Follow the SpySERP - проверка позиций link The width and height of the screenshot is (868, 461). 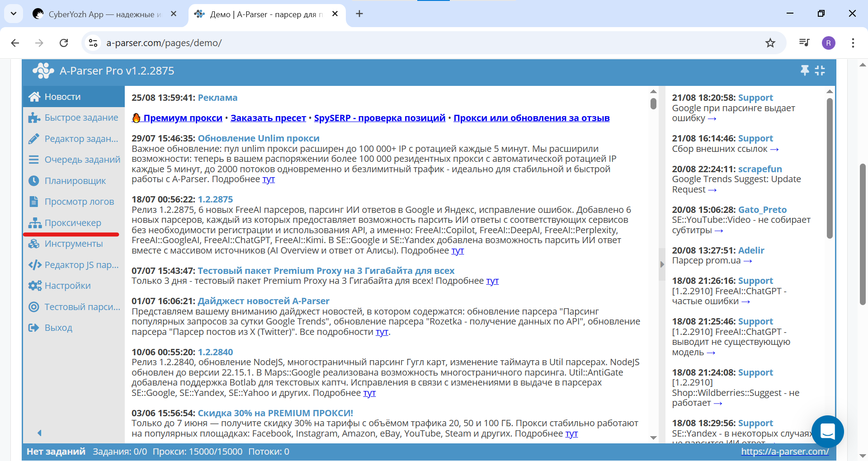click(379, 118)
